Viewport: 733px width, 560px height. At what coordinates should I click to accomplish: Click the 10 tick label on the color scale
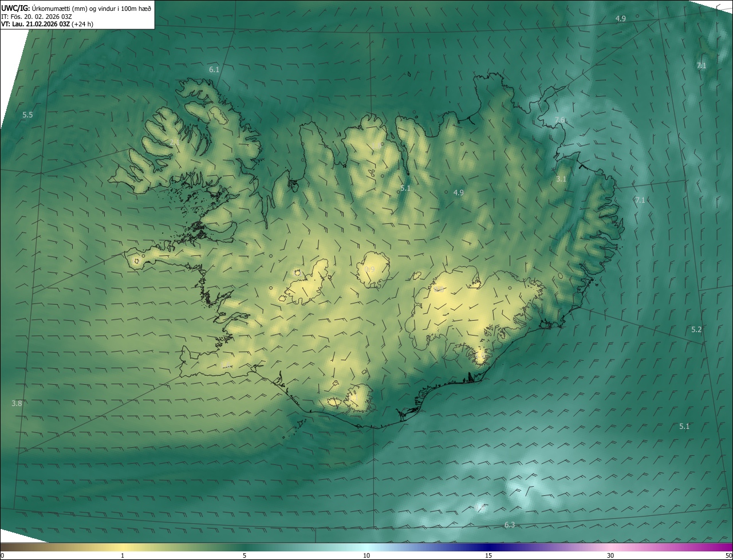[x=366, y=555]
